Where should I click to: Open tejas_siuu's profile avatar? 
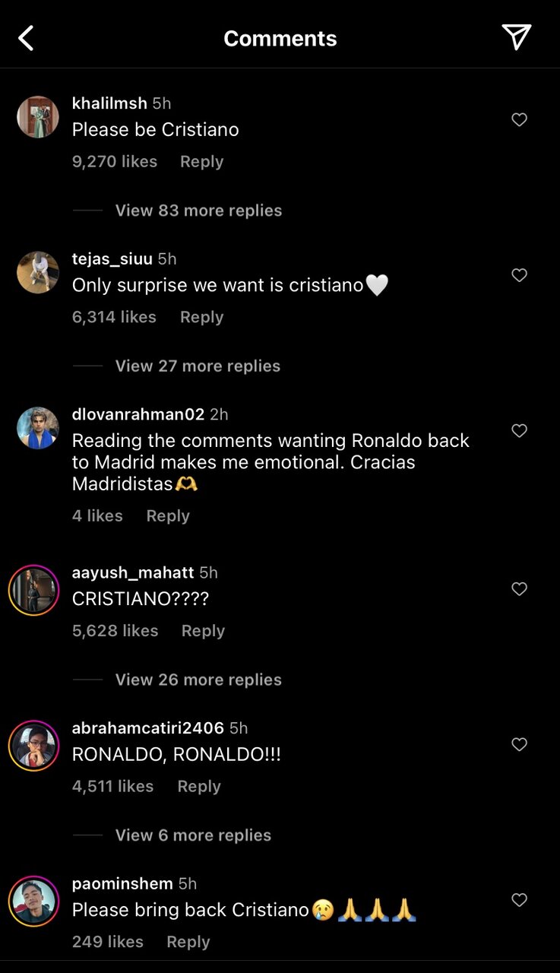point(38,272)
